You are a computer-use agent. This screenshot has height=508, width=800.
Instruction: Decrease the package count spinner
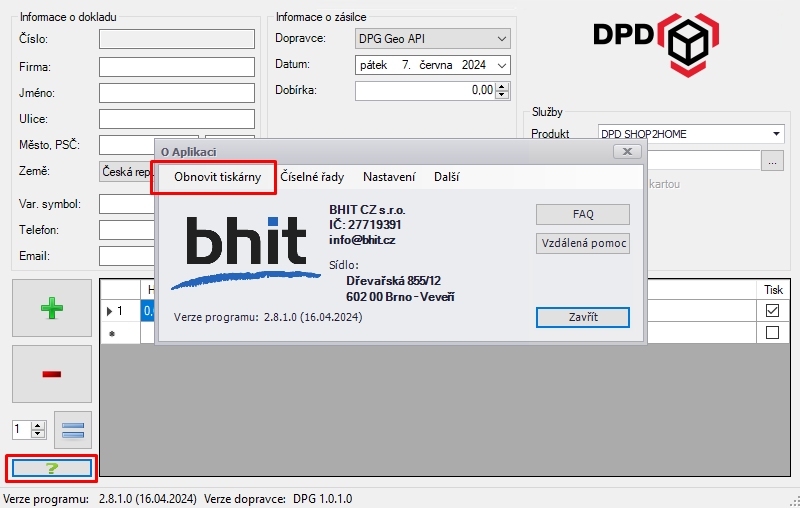tap(38, 434)
